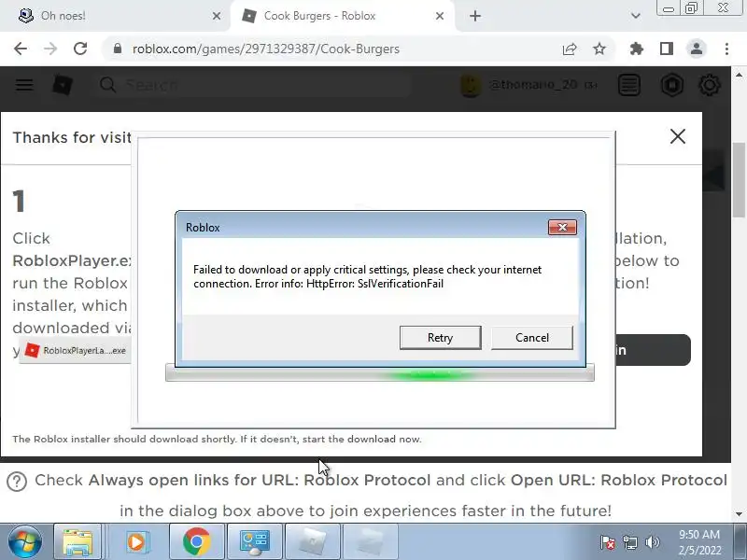
Task: Click the help question mark icon
Action: (x=17, y=482)
